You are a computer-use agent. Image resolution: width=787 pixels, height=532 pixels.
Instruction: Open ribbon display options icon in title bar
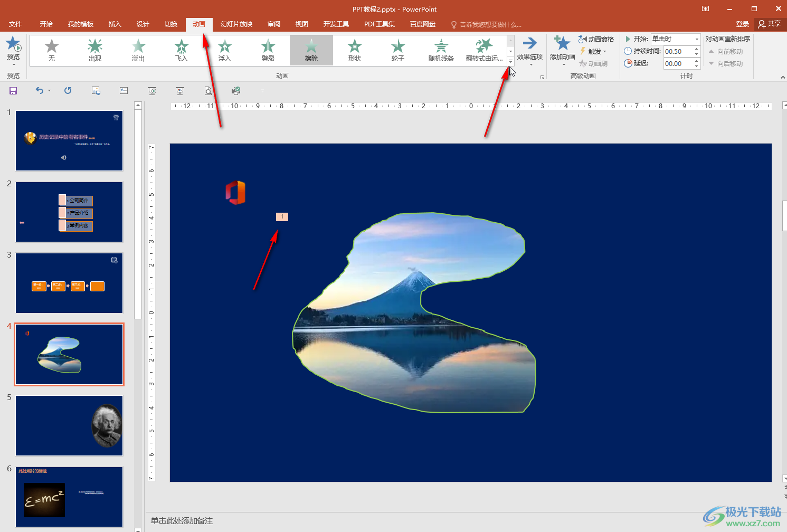705,8
